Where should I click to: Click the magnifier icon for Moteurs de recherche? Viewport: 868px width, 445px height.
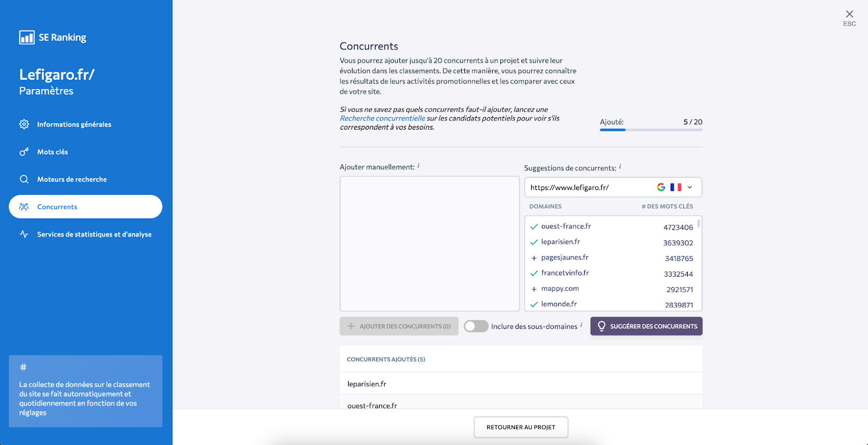(24, 179)
